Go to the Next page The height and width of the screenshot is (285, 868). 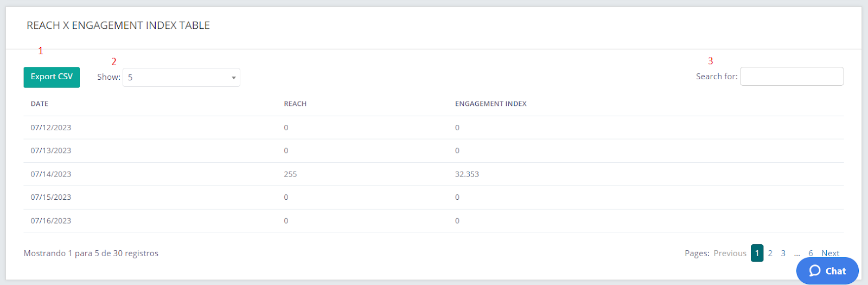pos(830,254)
